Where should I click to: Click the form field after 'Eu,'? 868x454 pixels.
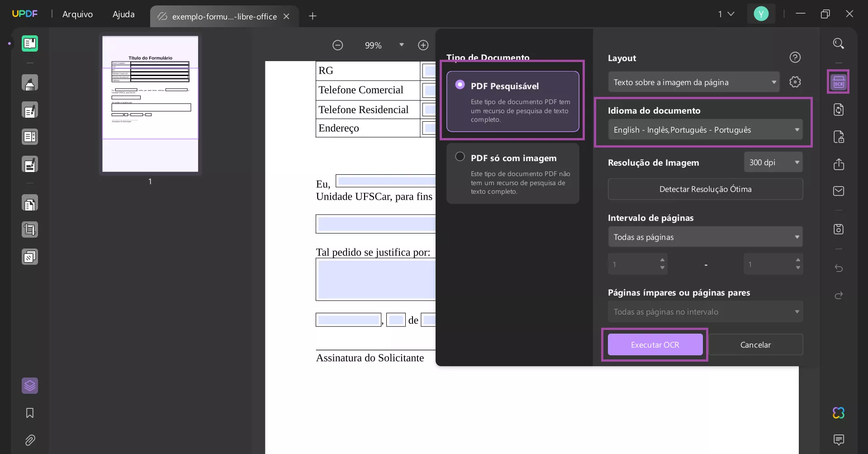tap(386, 181)
